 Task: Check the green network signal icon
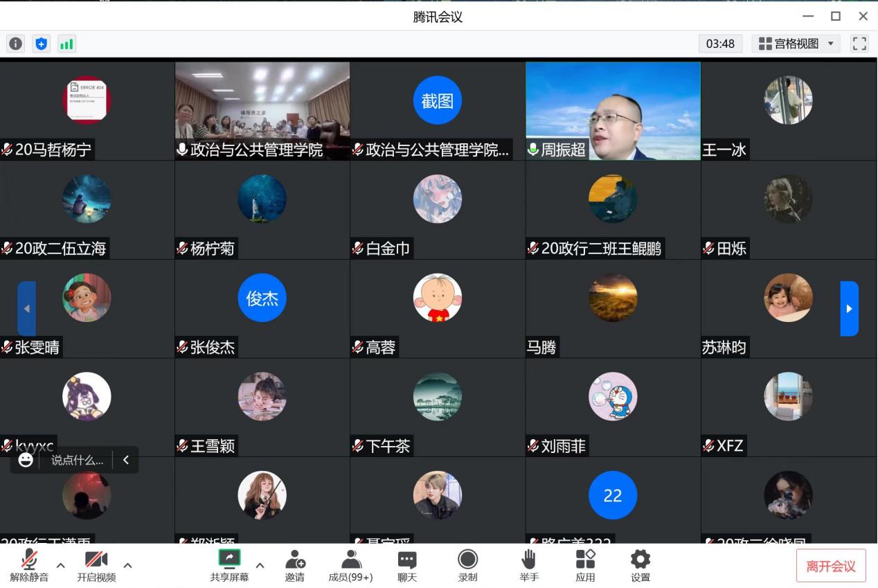click(66, 44)
